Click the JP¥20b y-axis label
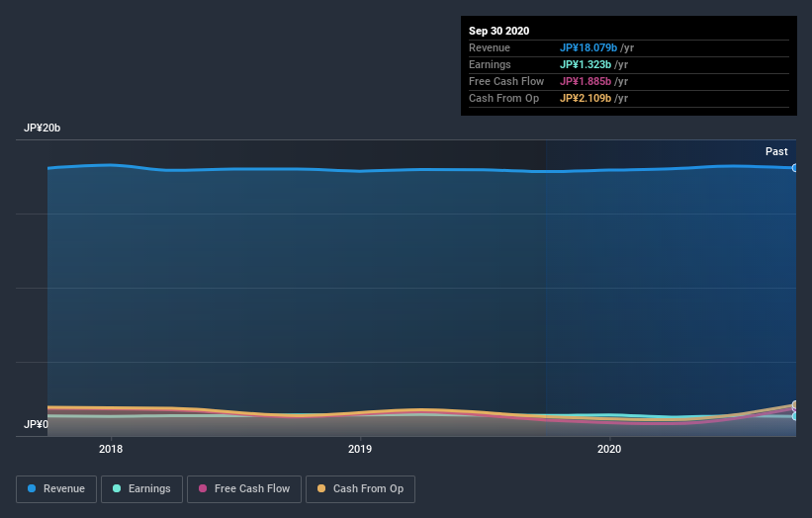Screen dimensions: 812x518 coord(42,128)
